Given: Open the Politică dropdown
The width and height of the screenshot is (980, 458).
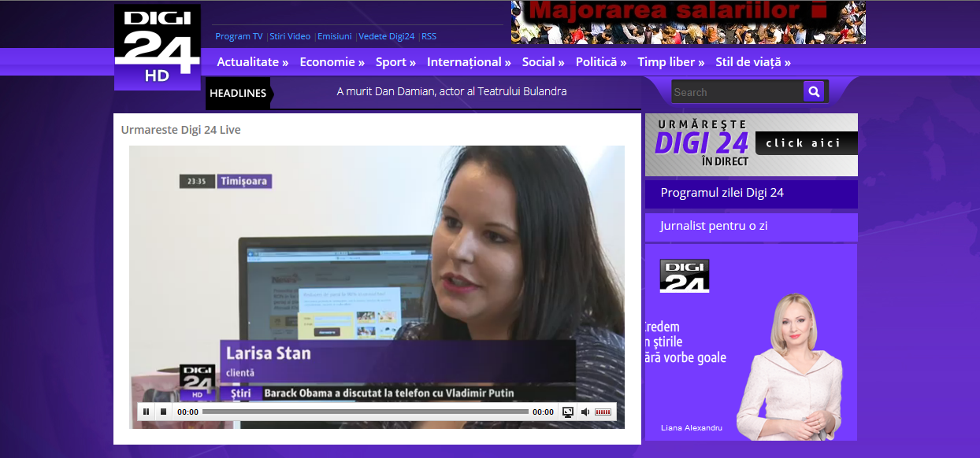Looking at the screenshot, I should [600, 61].
